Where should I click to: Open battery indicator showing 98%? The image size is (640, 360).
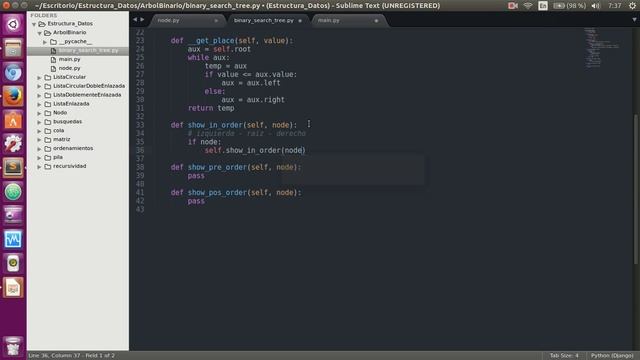click(569, 6)
